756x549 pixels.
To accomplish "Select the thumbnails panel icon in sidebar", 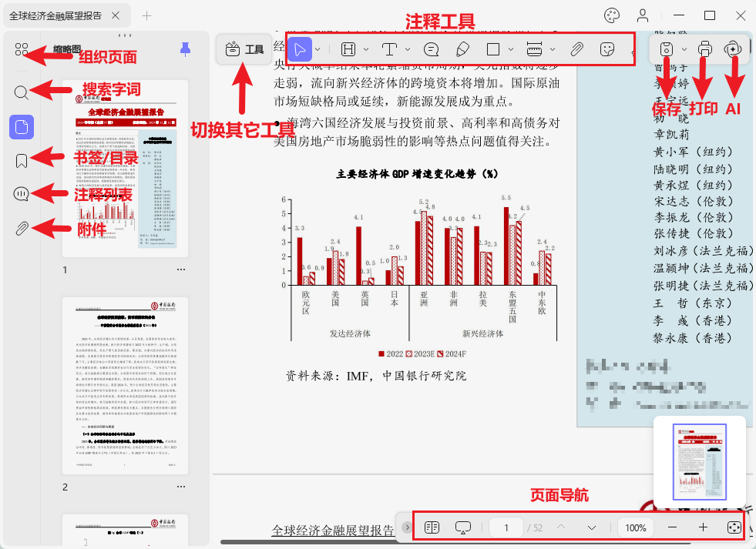I will coord(22,127).
